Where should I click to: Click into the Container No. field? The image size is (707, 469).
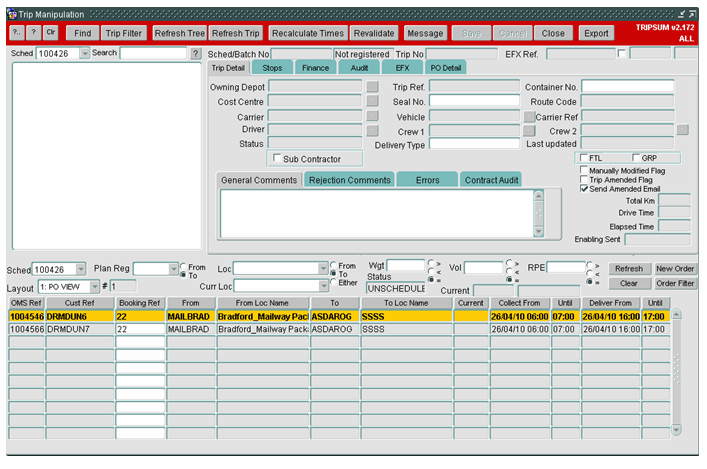(x=627, y=86)
